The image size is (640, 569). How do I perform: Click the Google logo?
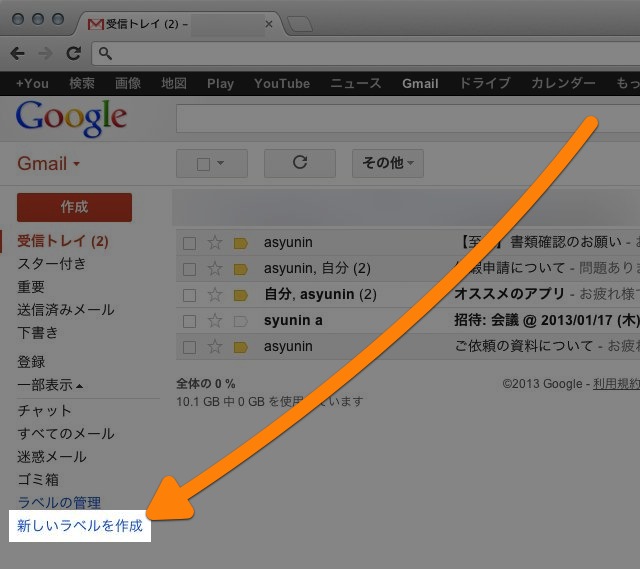(x=71, y=118)
